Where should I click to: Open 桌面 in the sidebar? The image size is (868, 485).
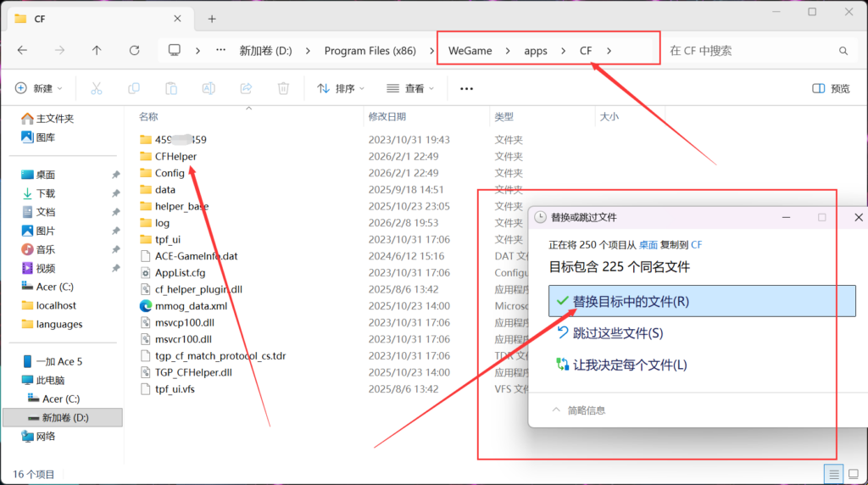(38, 175)
